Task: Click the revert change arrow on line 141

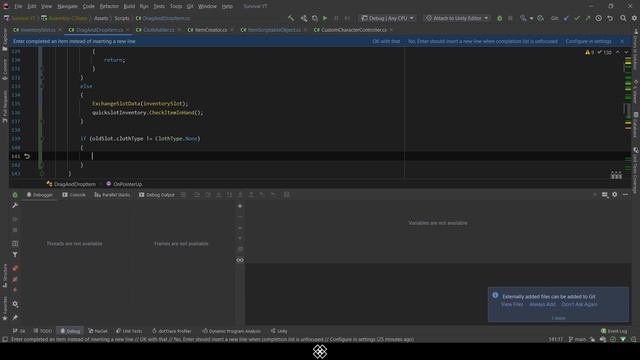Action: 27,156
